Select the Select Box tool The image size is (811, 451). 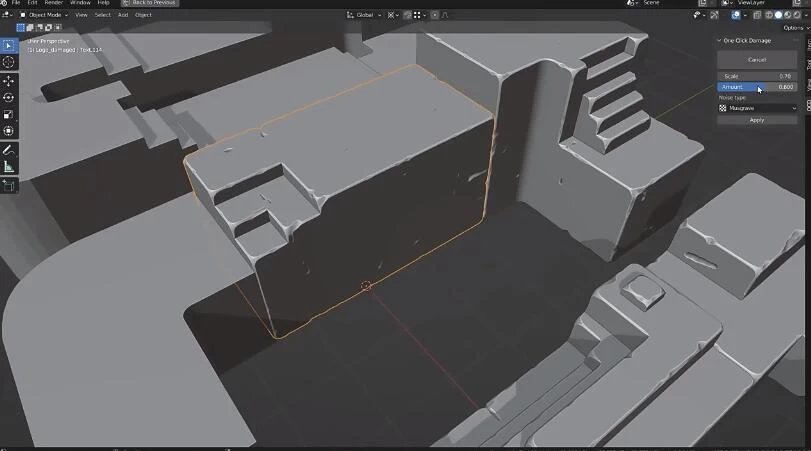click(x=9, y=46)
